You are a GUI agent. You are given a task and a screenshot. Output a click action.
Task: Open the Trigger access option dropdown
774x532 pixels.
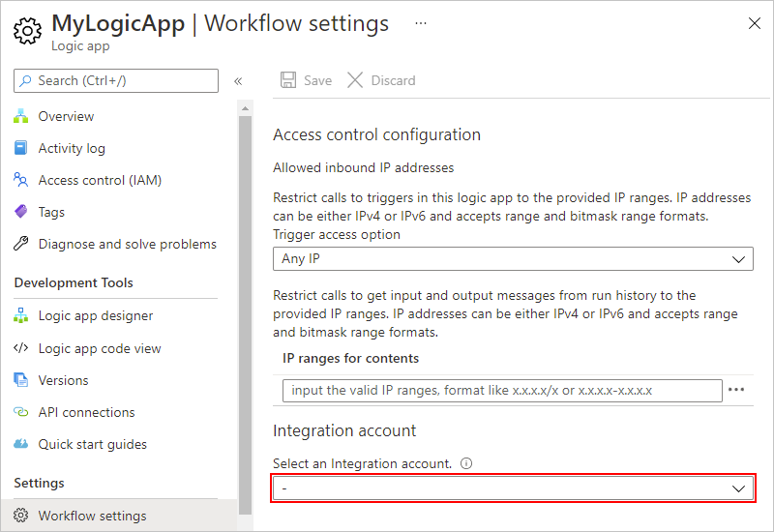pyautogui.click(x=513, y=259)
